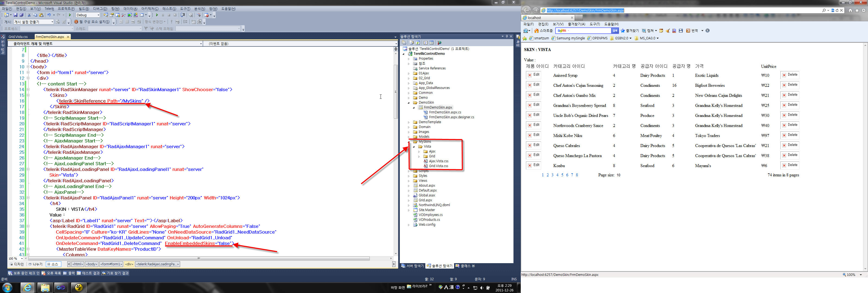Click the Cut scissors icon

(29, 15)
